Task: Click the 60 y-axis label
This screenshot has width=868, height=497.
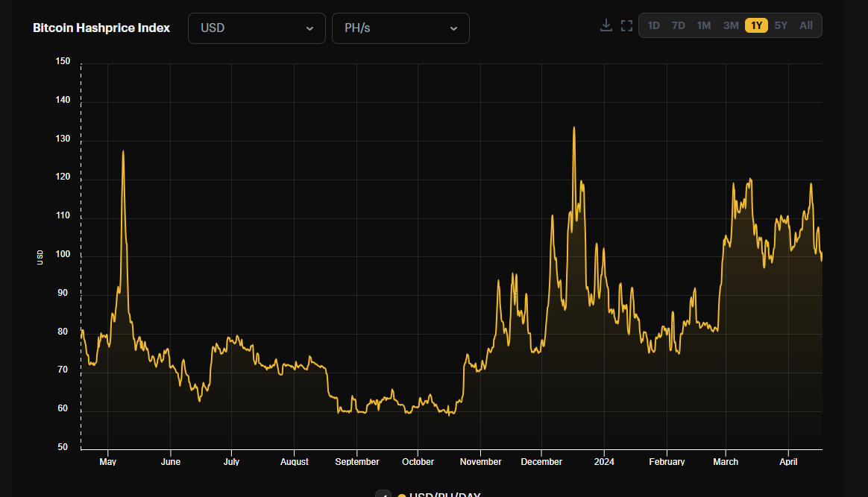Action: click(63, 408)
